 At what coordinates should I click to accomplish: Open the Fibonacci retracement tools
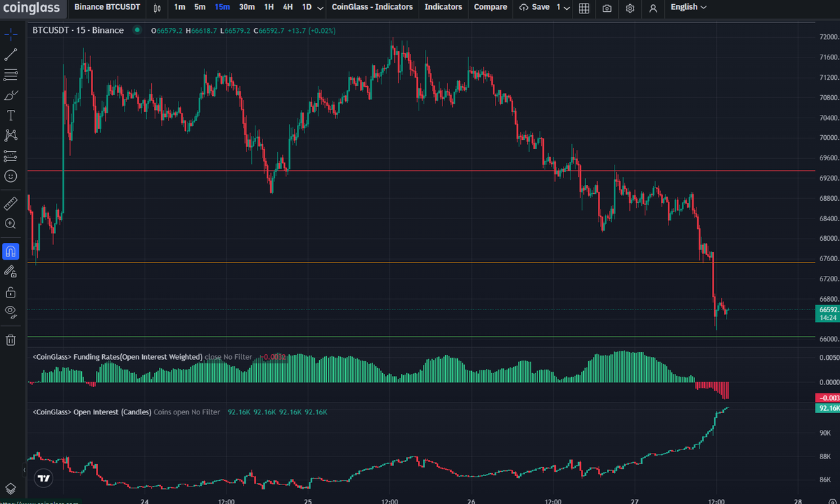[x=10, y=74]
